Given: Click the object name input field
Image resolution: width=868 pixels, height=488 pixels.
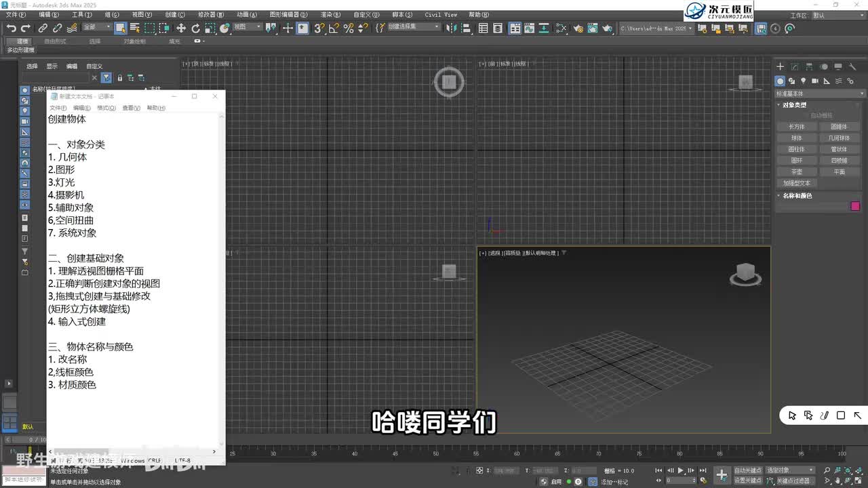Looking at the screenshot, I should [x=812, y=206].
